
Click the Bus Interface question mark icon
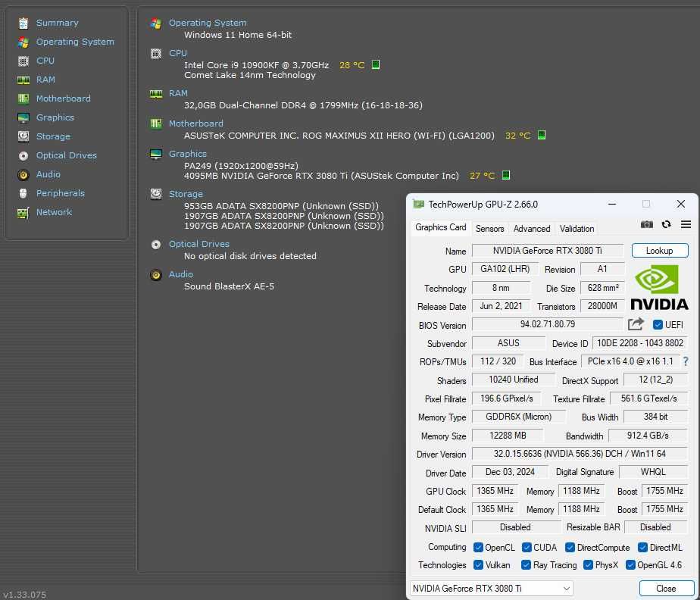[686, 361]
